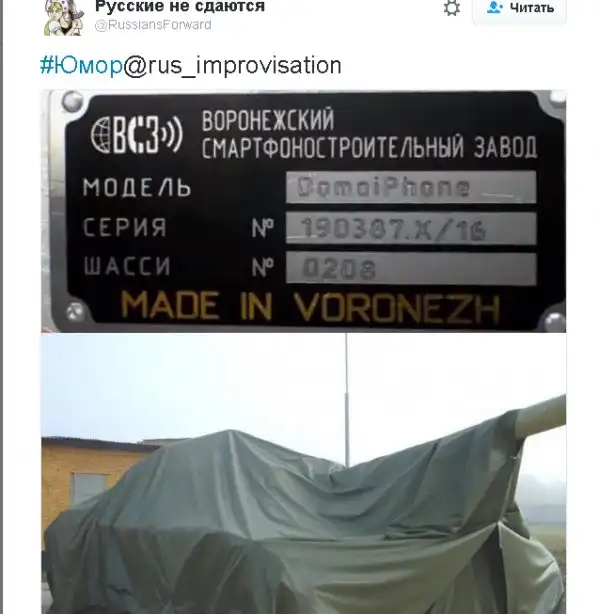
Task: Select the 190387 series number field
Action: 411,228
